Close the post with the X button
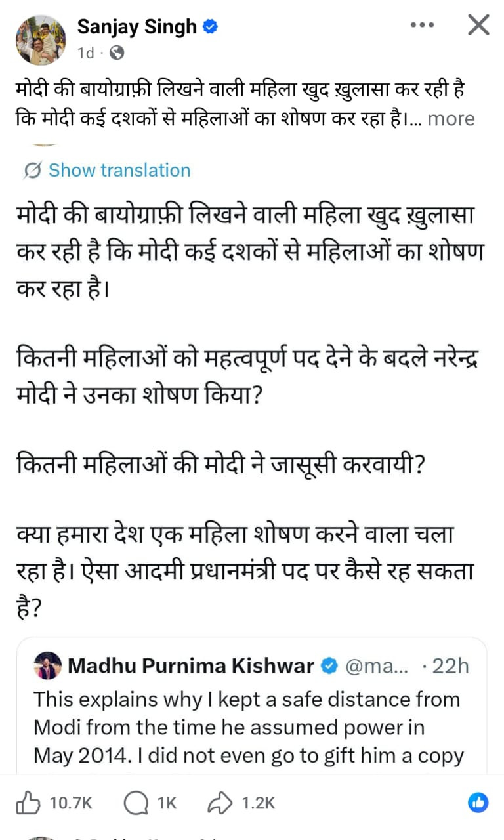Viewport: 504px width, 840px height. pos(478,25)
